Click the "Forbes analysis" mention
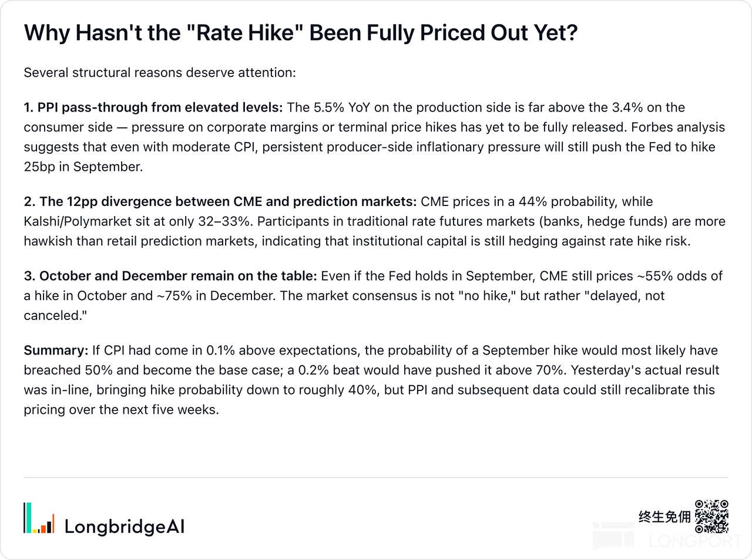This screenshot has height=560, width=752. tap(681, 127)
